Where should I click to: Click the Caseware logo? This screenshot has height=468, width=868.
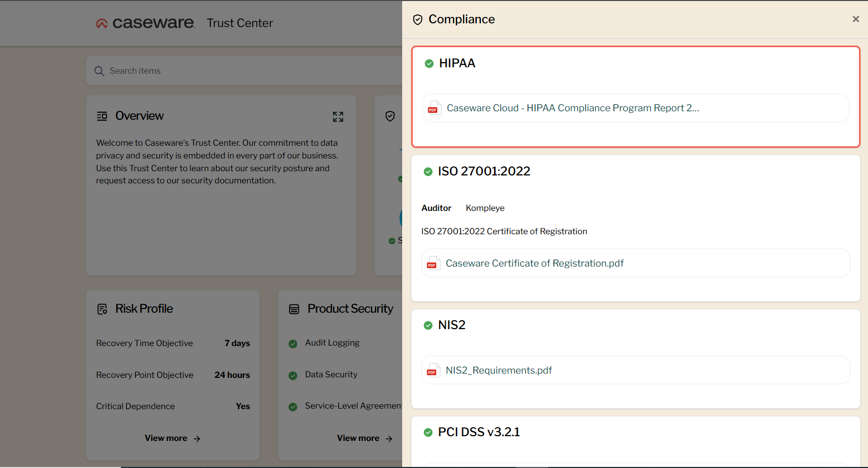[x=145, y=23]
